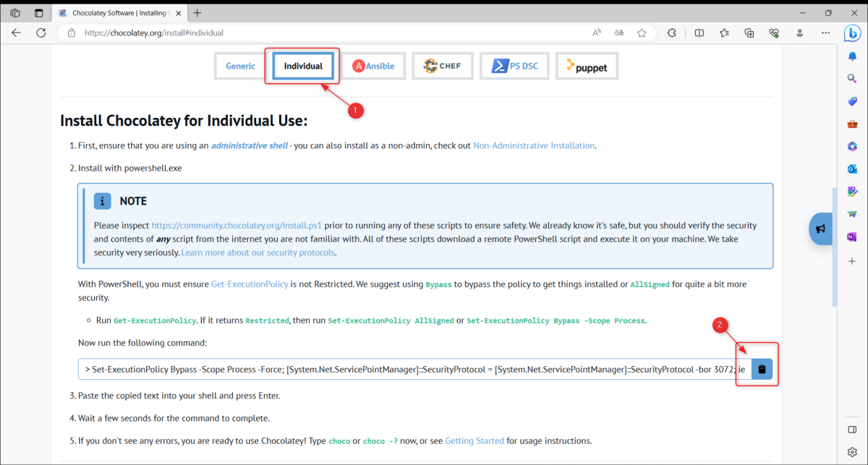Click the install command text field
The image size is (868, 465).
[x=415, y=370]
